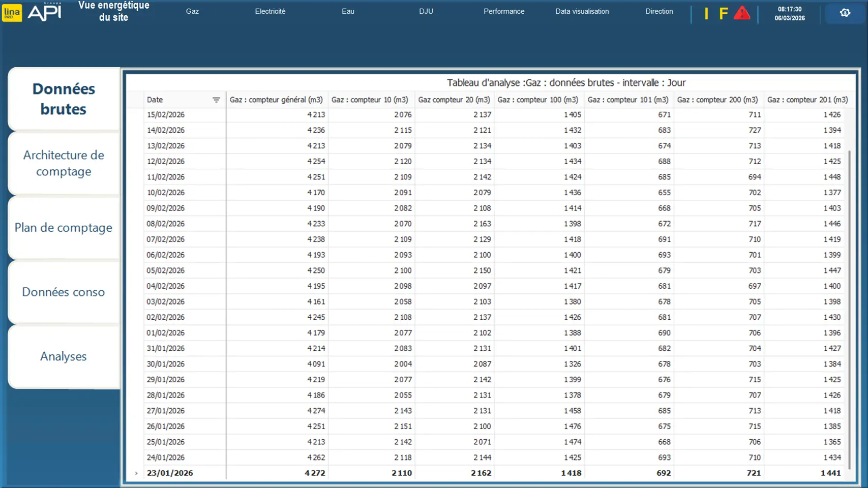Image resolution: width=868 pixels, height=488 pixels.
Task: Expand the 23/01/2026 row arrow
Action: coord(136,473)
